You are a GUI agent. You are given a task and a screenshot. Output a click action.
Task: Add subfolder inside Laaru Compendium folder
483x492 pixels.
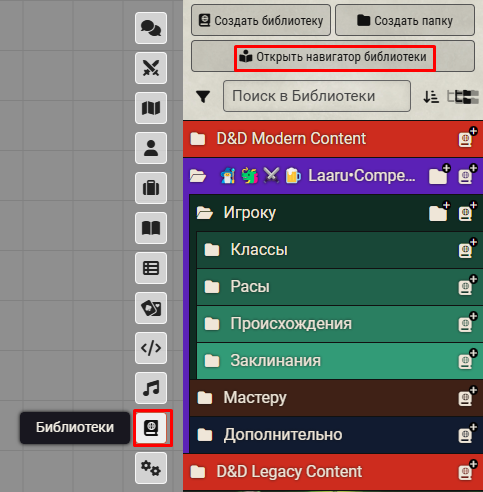pos(440,174)
